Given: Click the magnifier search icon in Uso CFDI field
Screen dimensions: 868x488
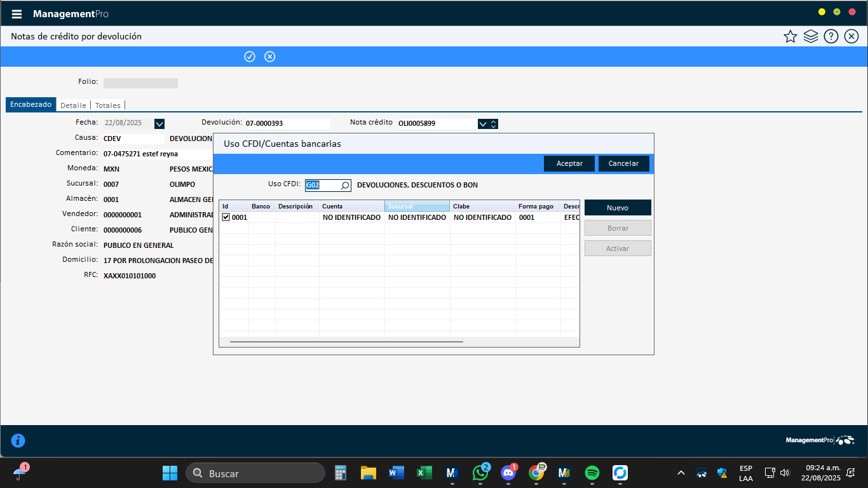Looking at the screenshot, I should click(345, 186).
